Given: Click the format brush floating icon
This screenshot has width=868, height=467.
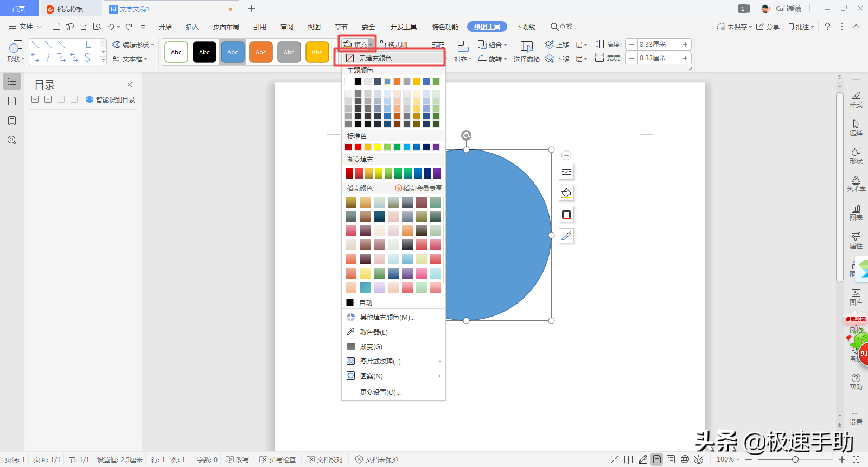Looking at the screenshot, I should 566,236.
